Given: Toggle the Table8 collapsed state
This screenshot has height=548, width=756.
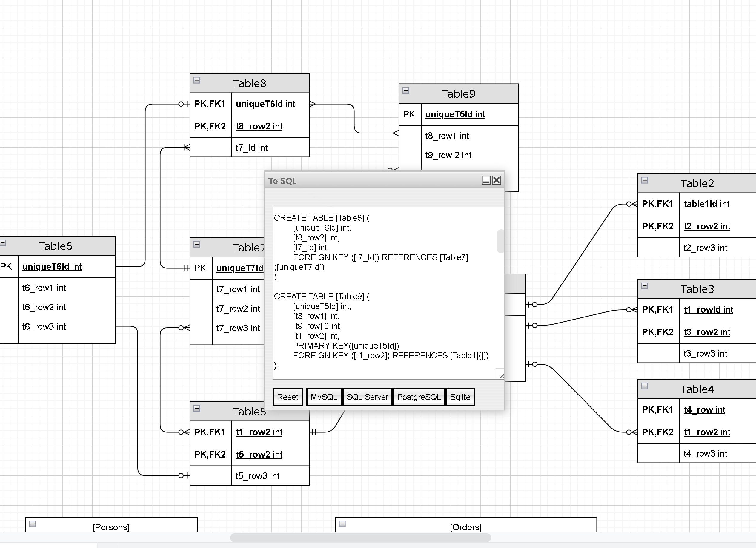Looking at the screenshot, I should [x=197, y=80].
